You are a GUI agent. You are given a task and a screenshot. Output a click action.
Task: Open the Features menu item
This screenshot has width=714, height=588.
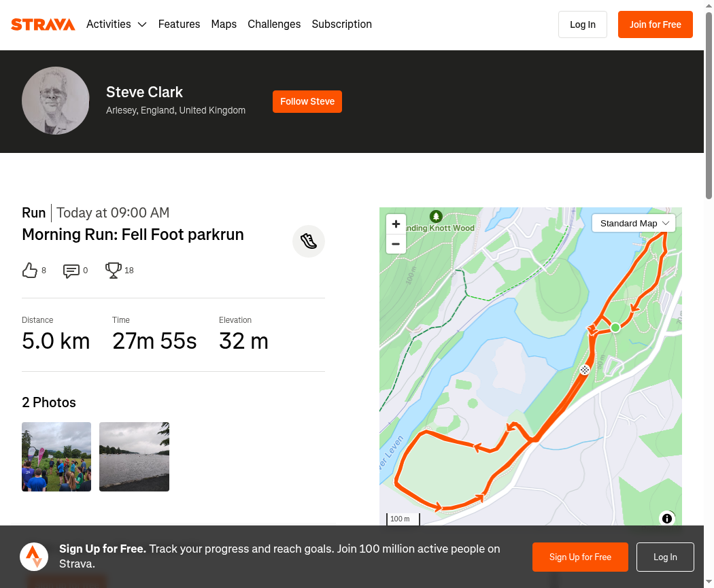tap(179, 24)
